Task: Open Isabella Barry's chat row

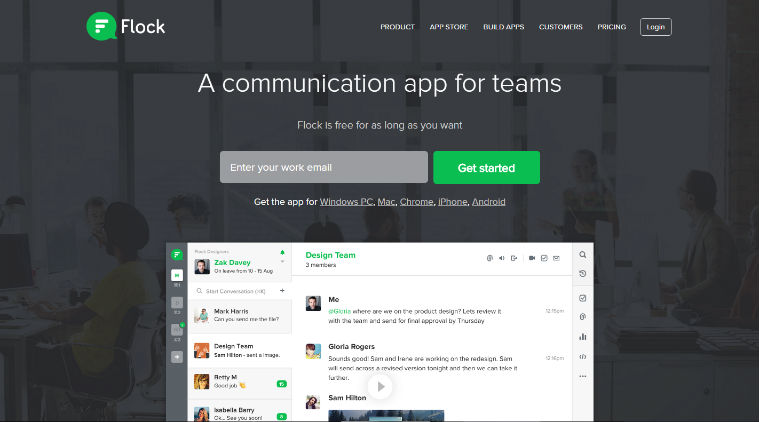Action: pyautogui.click(x=240, y=412)
